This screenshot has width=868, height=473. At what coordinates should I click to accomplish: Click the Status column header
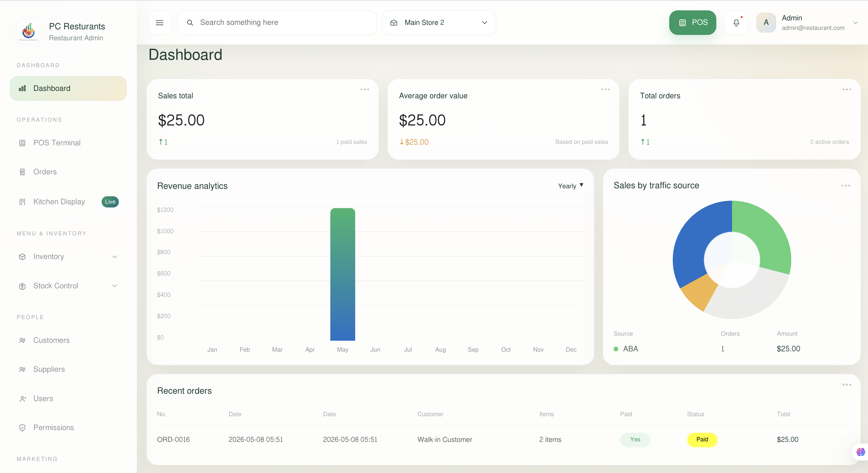coord(696,414)
